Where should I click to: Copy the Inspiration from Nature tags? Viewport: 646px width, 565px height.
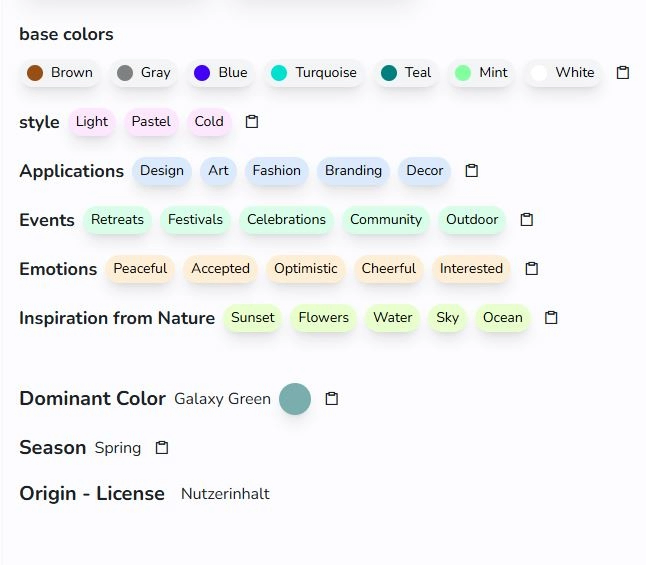click(551, 318)
